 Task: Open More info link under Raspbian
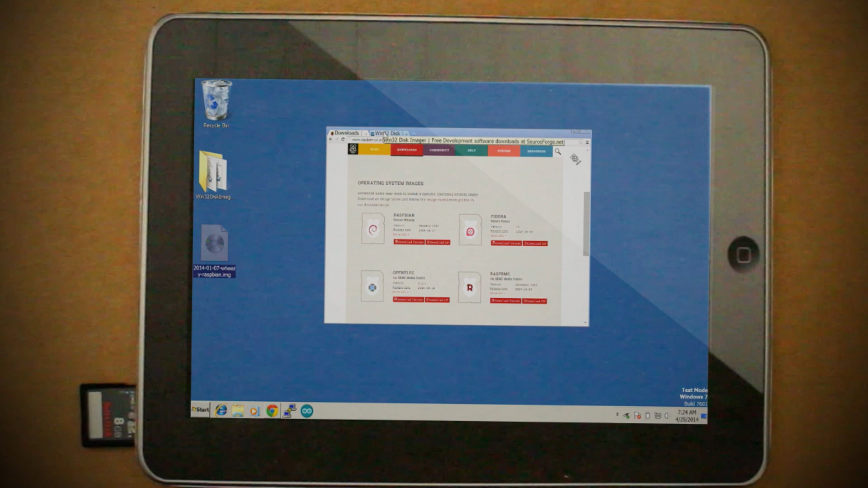(401, 235)
